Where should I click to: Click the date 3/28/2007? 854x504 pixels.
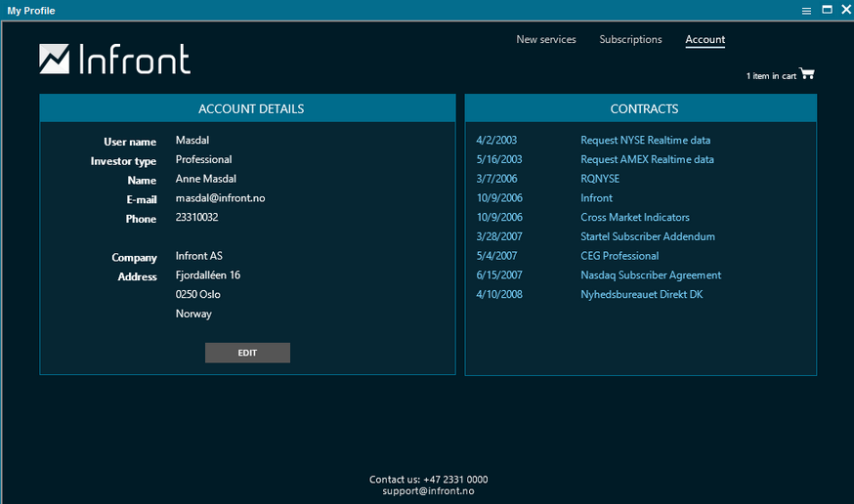point(499,236)
